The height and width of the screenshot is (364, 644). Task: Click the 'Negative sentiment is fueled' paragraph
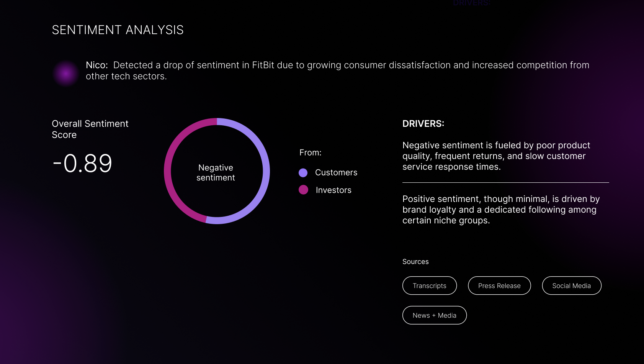(x=496, y=156)
